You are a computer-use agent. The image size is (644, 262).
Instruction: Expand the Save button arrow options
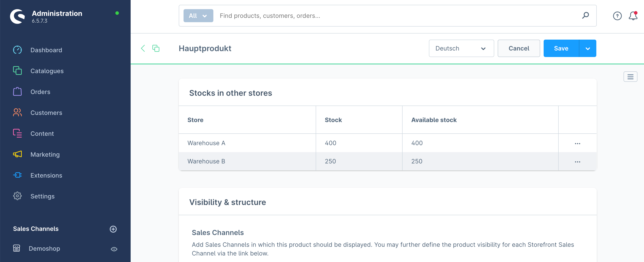[x=587, y=48]
